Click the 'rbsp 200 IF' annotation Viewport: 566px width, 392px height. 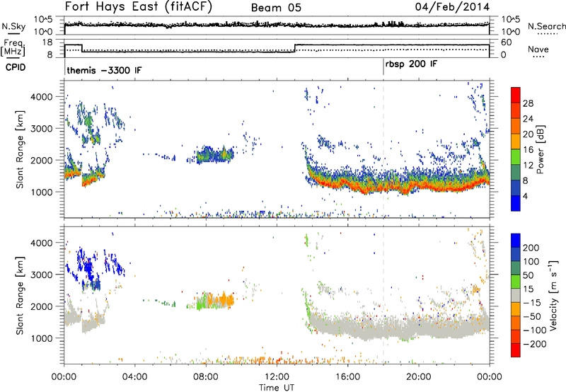[411, 64]
